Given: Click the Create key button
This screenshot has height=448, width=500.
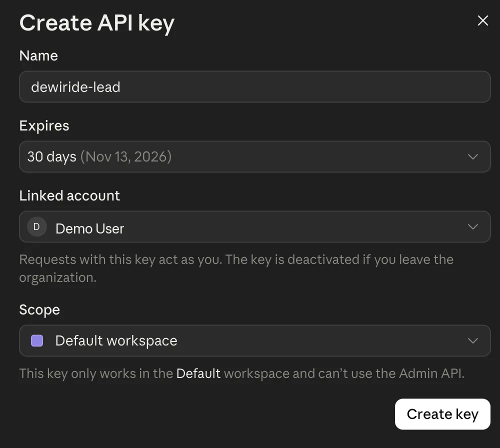Looking at the screenshot, I should point(442,414).
